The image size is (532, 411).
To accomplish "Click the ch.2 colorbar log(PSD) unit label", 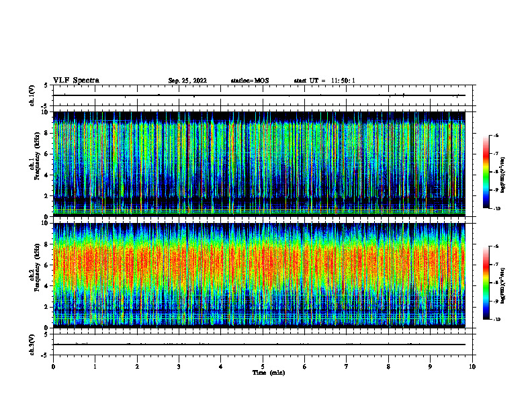I will tap(503, 285).
